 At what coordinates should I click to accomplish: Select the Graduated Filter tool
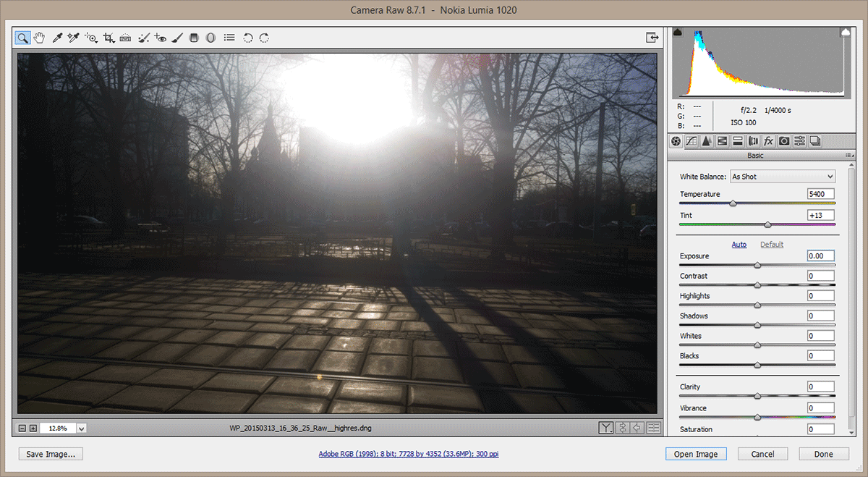click(x=194, y=38)
